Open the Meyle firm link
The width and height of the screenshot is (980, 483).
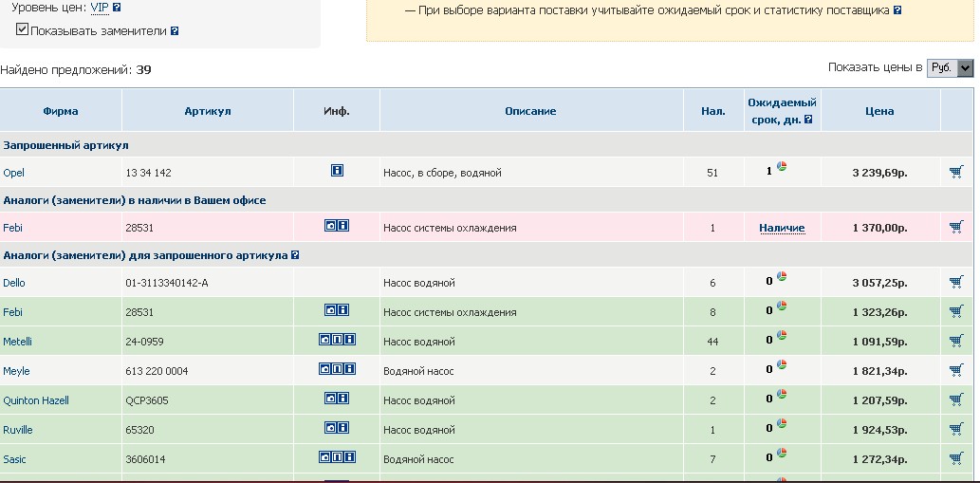tap(16, 370)
